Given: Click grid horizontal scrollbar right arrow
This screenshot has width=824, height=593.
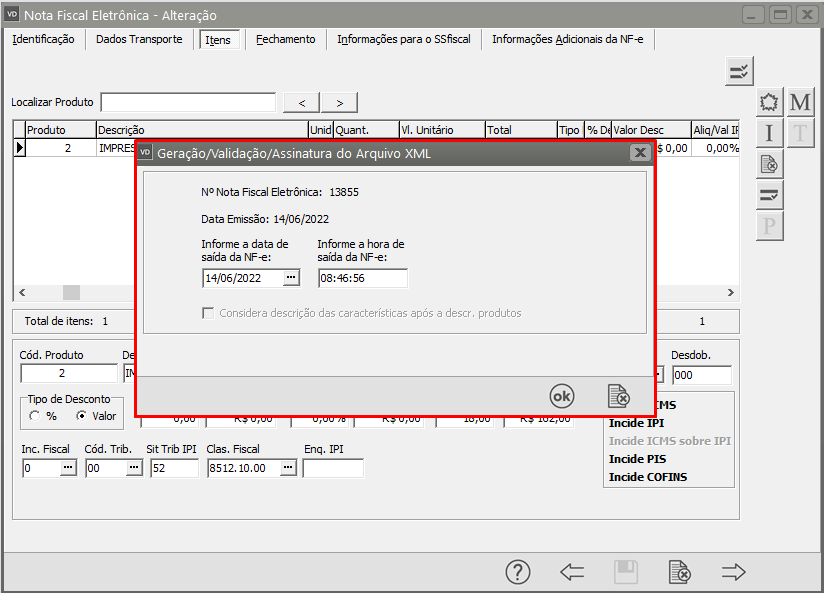Looking at the screenshot, I should pyautogui.click(x=730, y=292).
